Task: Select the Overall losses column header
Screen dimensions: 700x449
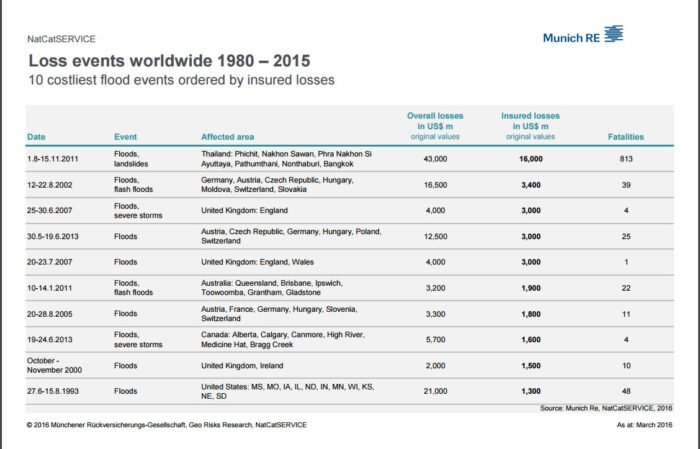Action: [x=435, y=126]
